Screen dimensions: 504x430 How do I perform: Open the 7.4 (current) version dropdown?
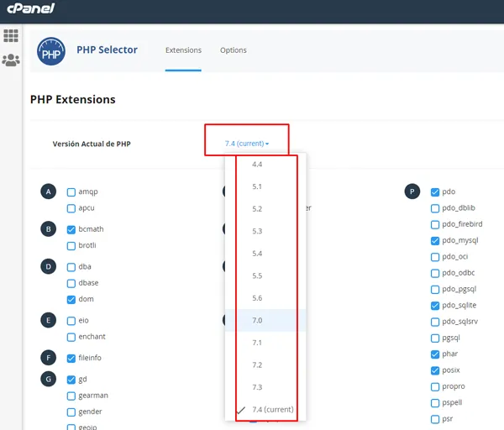click(x=247, y=144)
